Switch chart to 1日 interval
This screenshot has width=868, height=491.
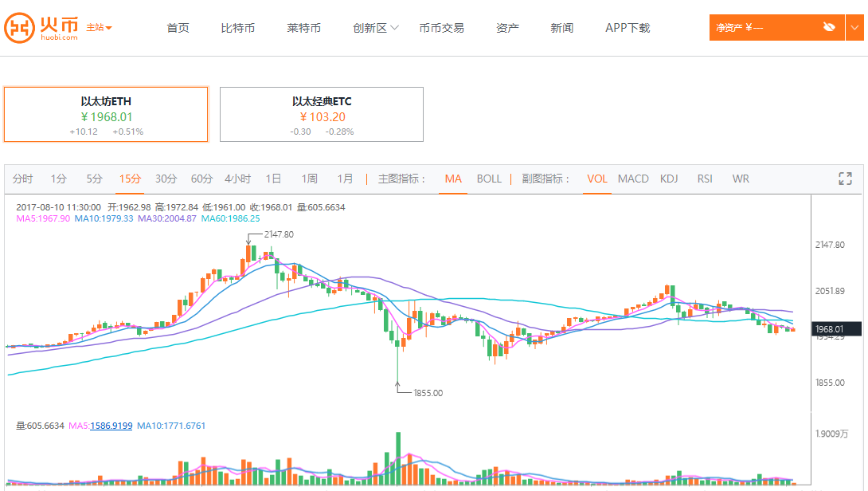(x=273, y=179)
